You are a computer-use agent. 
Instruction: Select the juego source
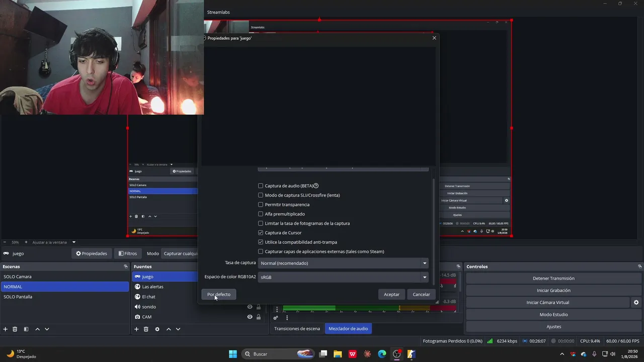point(166,277)
